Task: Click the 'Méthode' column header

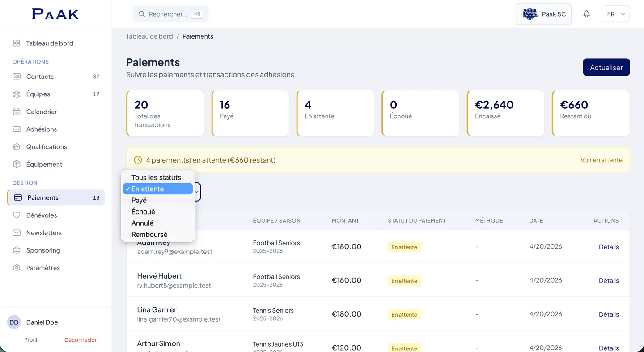Action: pyautogui.click(x=489, y=221)
